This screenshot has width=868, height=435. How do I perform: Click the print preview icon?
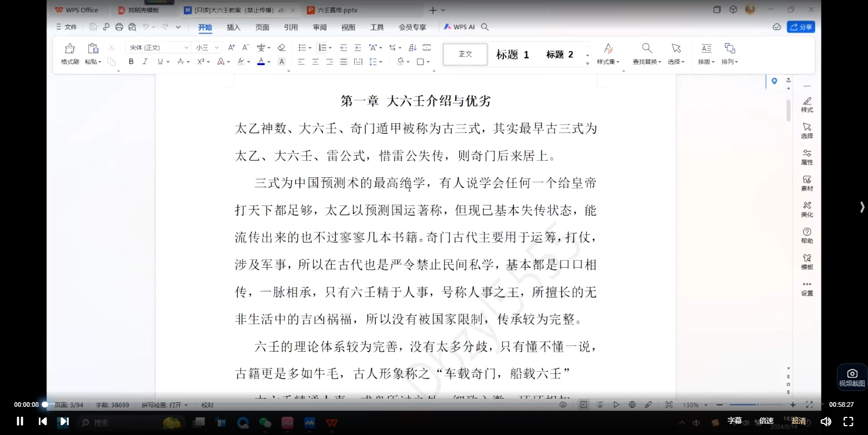click(x=132, y=27)
